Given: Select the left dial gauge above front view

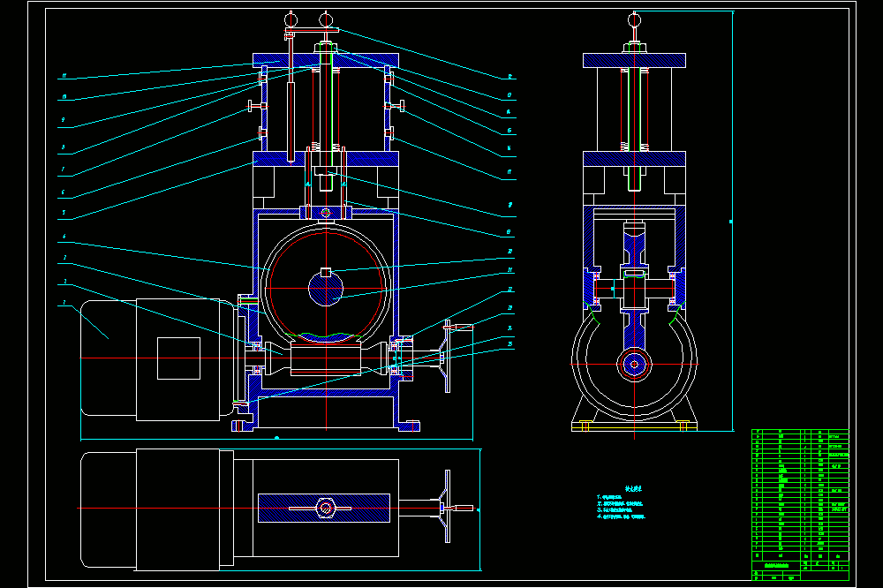Looking at the screenshot, I should point(290,20).
